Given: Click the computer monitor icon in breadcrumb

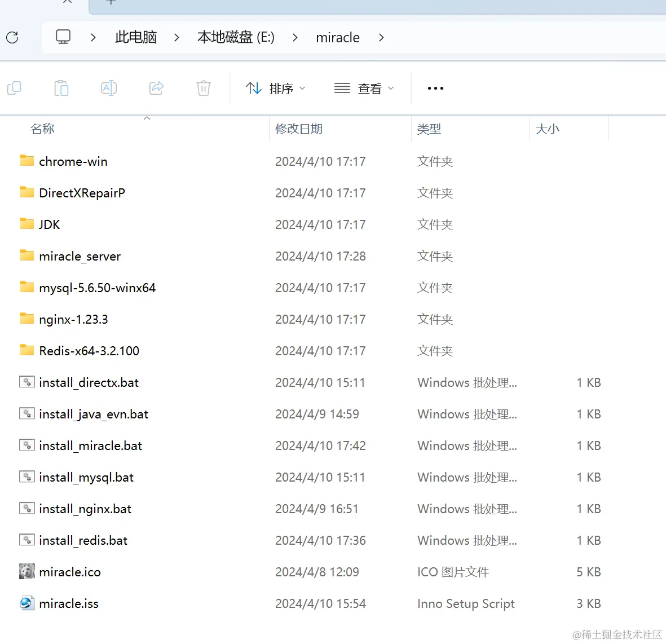Looking at the screenshot, I should [x=63, y=37].
